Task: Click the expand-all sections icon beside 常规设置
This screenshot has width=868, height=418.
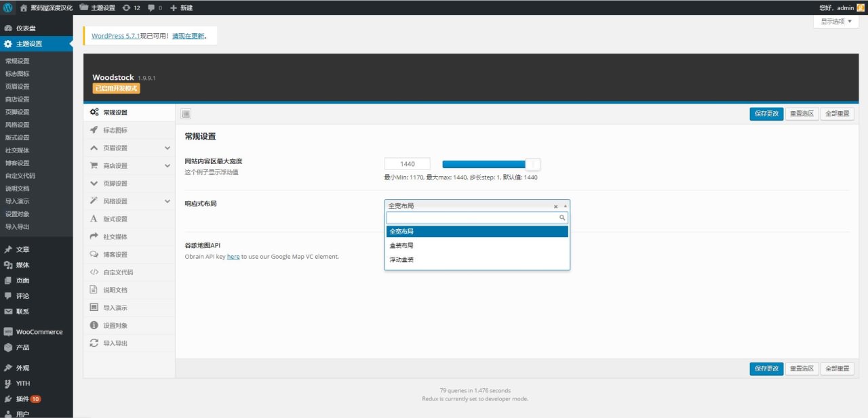Action: (186, 114)
